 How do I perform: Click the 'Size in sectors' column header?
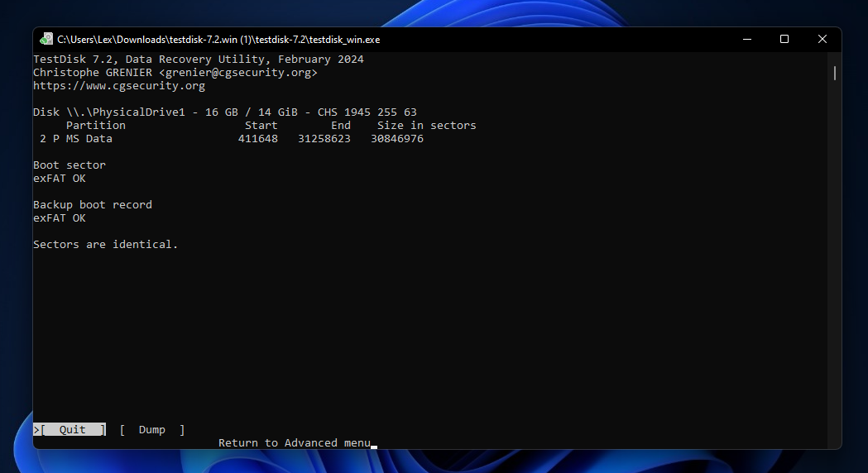tap(426, 126)
